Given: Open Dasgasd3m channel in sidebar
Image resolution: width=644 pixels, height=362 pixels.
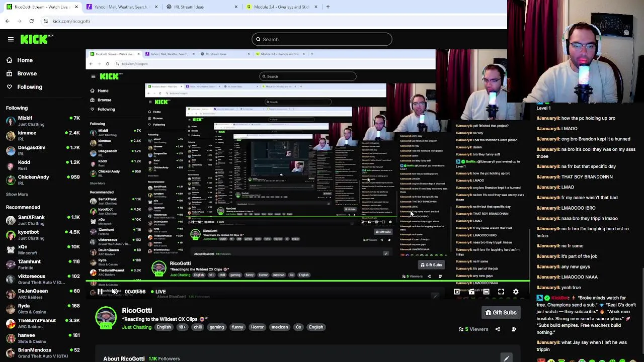Looking at the screenshot, I should [x=42, y=150].
